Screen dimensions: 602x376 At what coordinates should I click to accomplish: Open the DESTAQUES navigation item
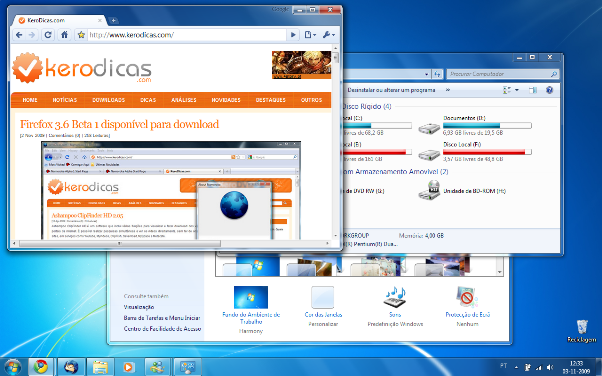click(x=271, y=100)
